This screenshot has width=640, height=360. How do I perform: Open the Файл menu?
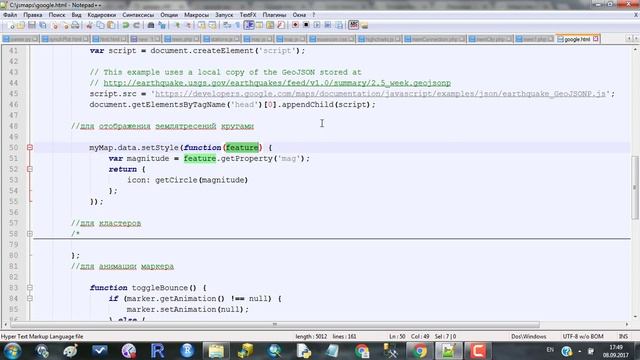tap(10, 15)
